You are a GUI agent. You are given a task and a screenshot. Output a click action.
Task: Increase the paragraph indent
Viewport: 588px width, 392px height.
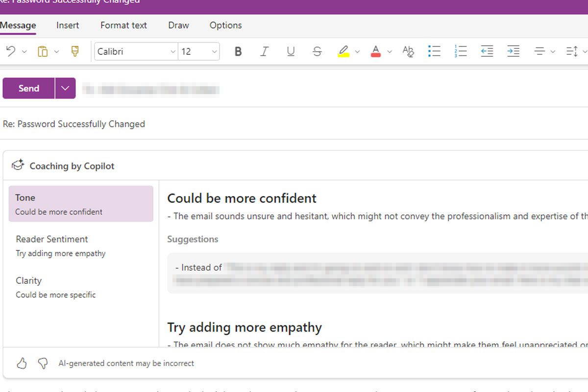coord(513,51)
